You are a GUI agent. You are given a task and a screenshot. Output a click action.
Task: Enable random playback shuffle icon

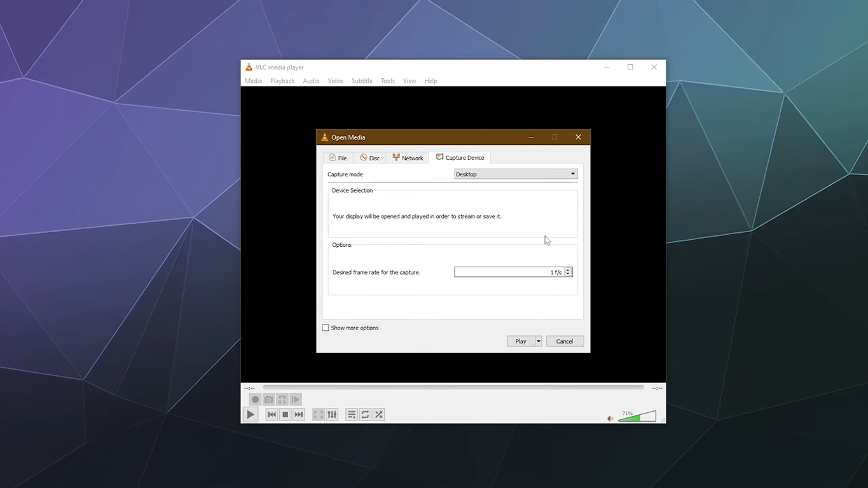point(378,414)
